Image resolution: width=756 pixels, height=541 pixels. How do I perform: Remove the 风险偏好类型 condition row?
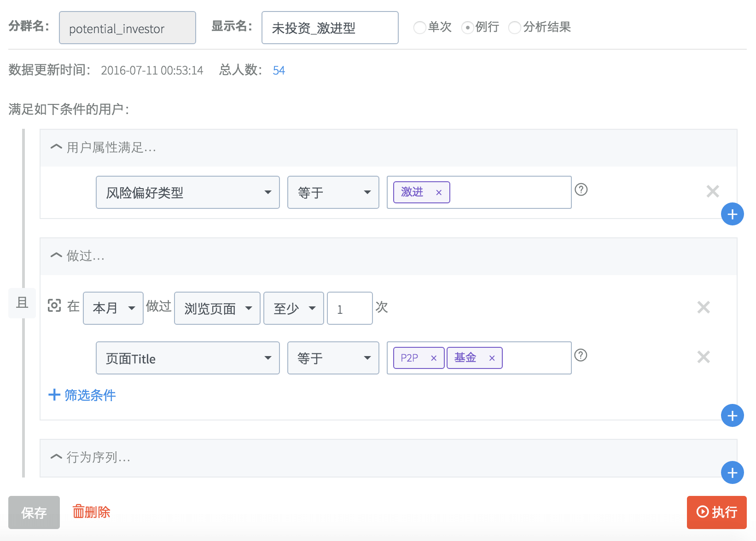712,191
